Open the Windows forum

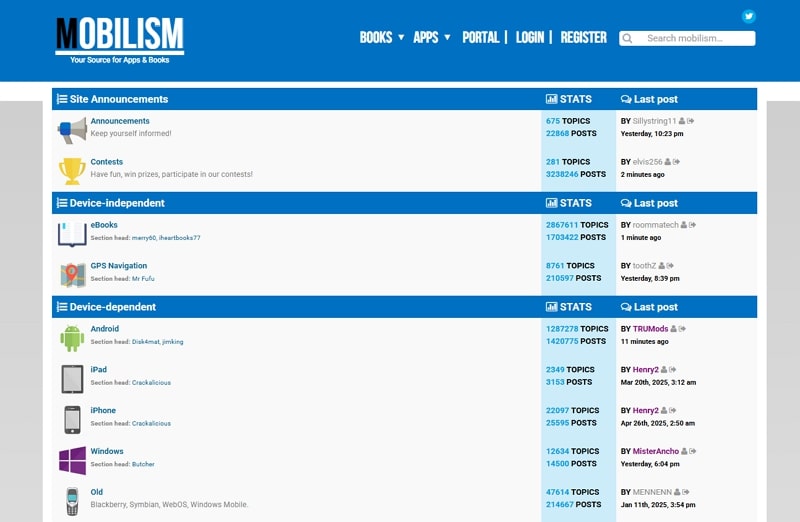107,452
